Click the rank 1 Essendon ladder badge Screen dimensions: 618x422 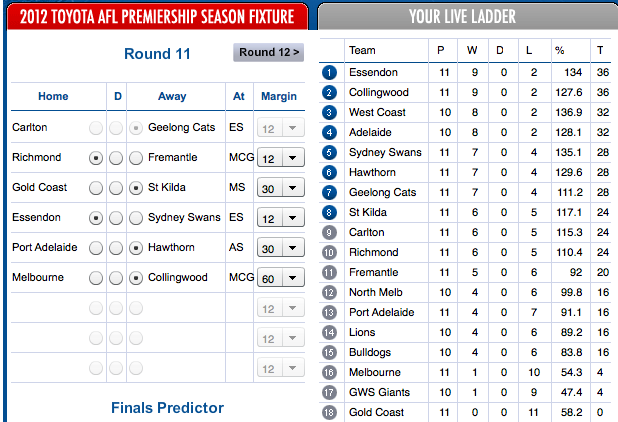click(330, 72)
